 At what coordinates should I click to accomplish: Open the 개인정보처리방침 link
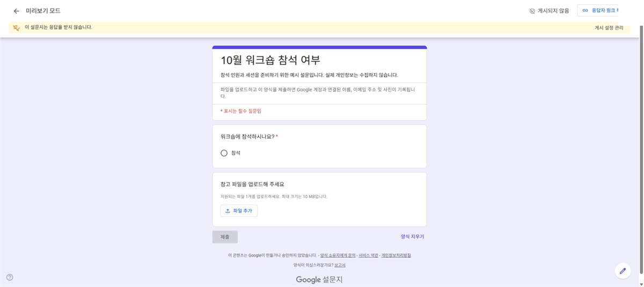[396, 255]
